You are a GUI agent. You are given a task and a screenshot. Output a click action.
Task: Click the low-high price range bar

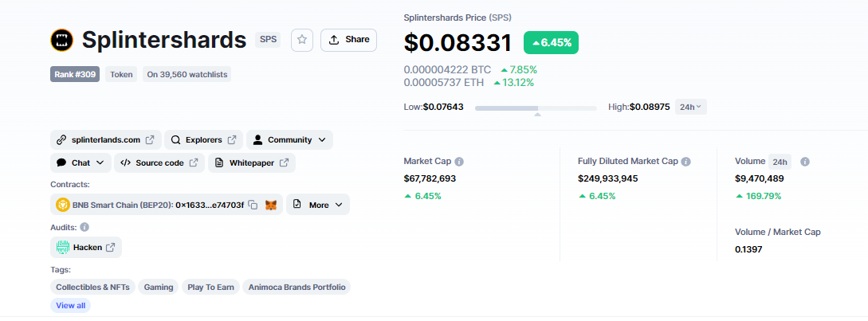pyautogui.click(x=536, y=108)
